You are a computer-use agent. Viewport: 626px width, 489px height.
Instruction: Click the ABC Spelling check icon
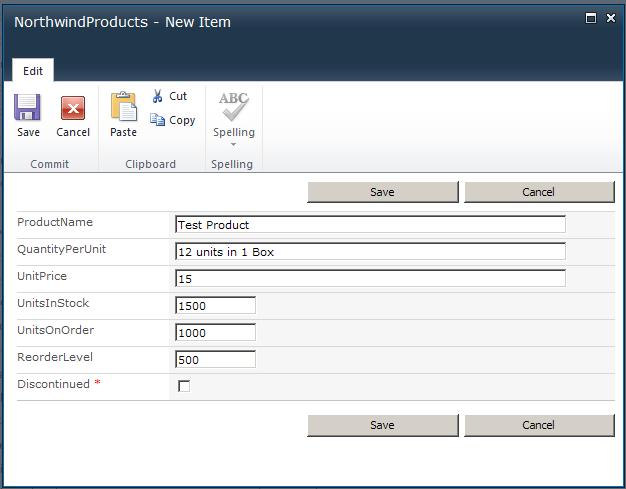click(x=234, y=106)
